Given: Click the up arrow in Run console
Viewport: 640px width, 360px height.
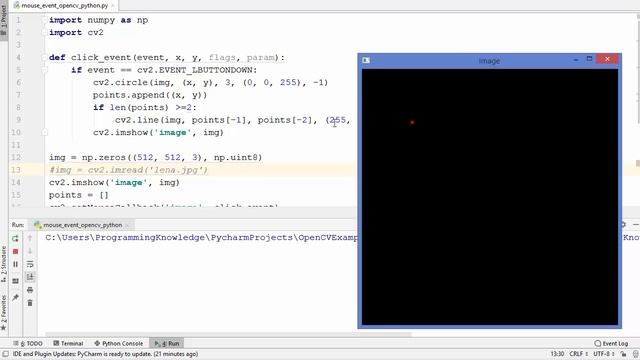Looking at the screenshot, I should coord(30,238).
